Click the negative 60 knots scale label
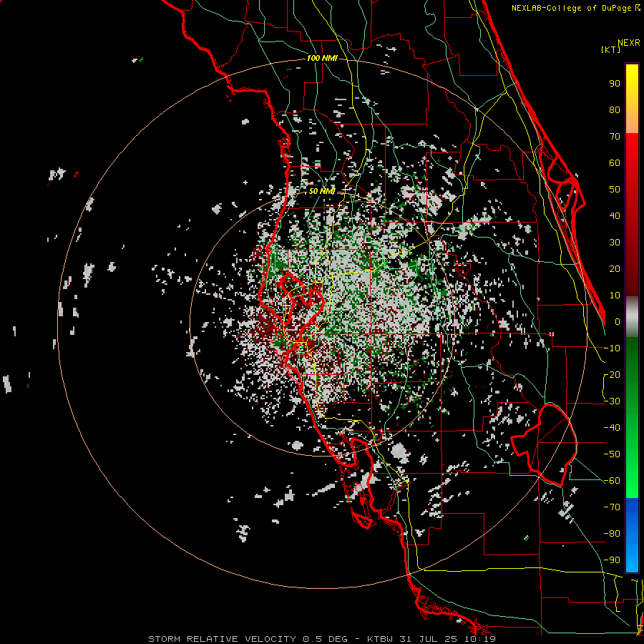This screenshot has width=644, height=644. point(612,481)
